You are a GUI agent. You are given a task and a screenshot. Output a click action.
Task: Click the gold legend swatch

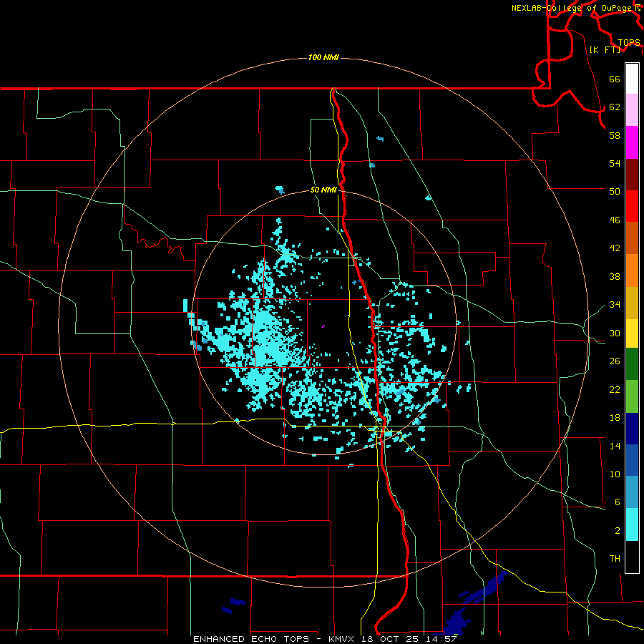(x=632, y=302)
